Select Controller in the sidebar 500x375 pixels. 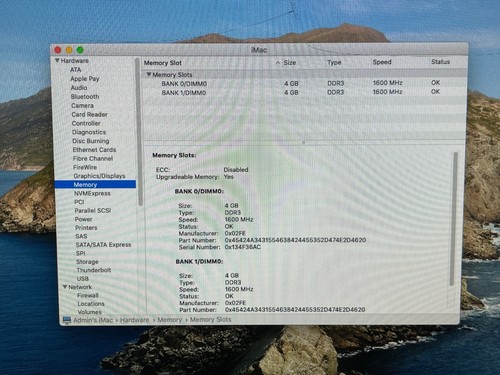[86, 123]
